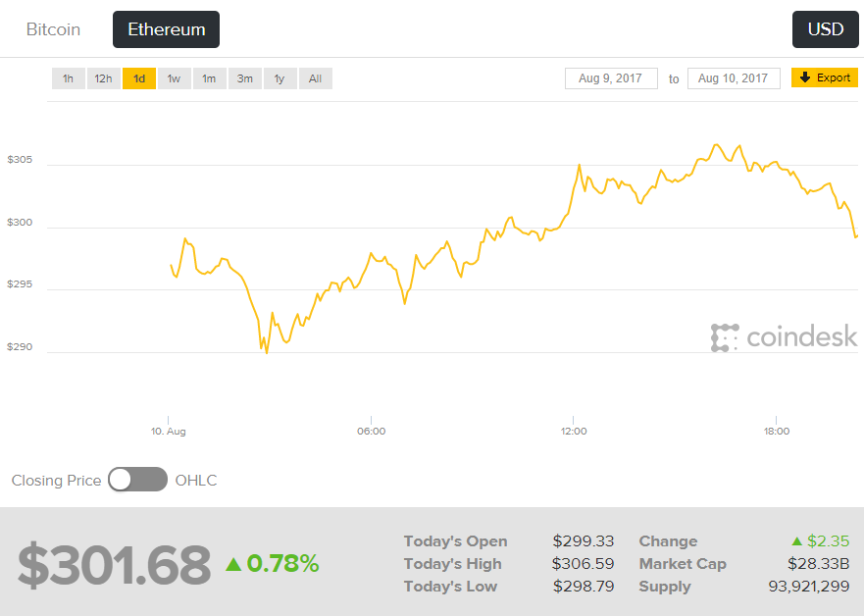Click the $301.68 current price
This screenshot has width=864, height=616.
tap(114, 565)
